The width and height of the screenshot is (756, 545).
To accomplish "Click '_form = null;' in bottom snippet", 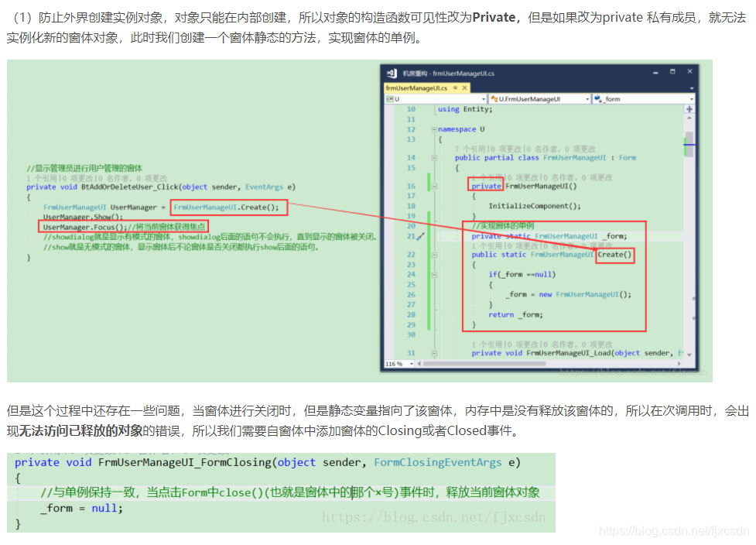I will [x=81, y=509].
